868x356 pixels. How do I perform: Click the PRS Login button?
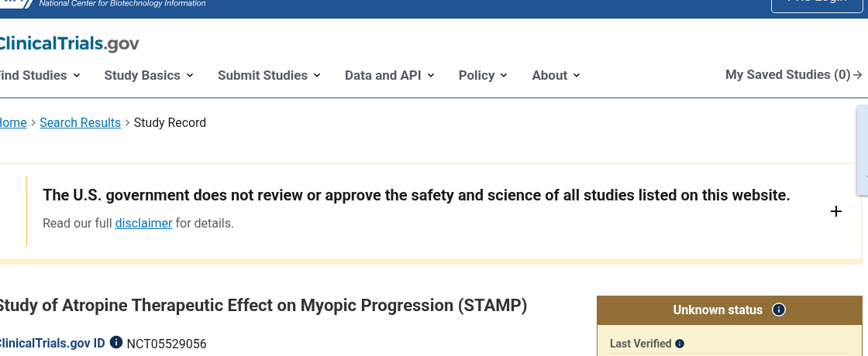[x=817, y=3]
